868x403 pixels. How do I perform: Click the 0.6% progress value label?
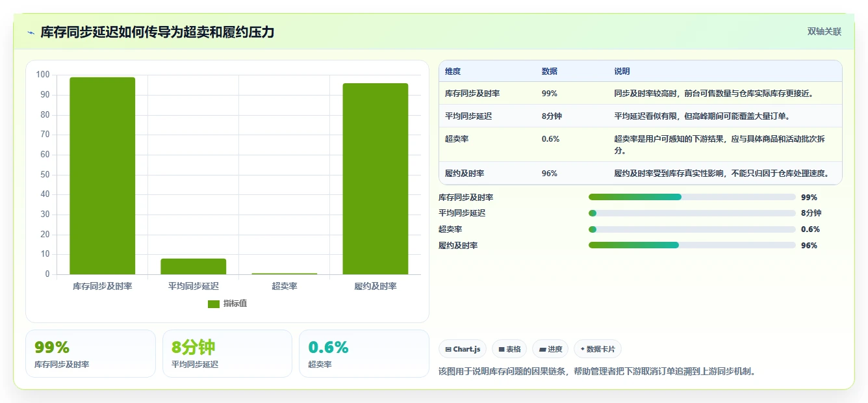click(x=810, y=229)
